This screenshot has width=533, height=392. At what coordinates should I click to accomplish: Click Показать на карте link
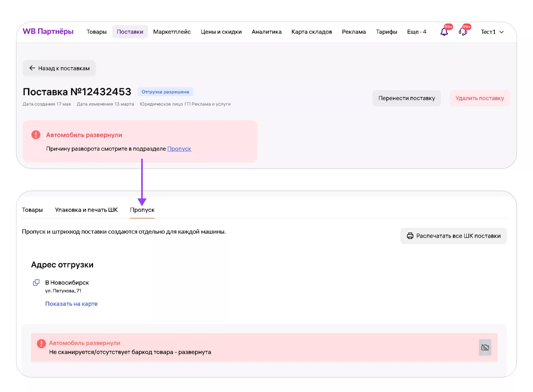71,304
